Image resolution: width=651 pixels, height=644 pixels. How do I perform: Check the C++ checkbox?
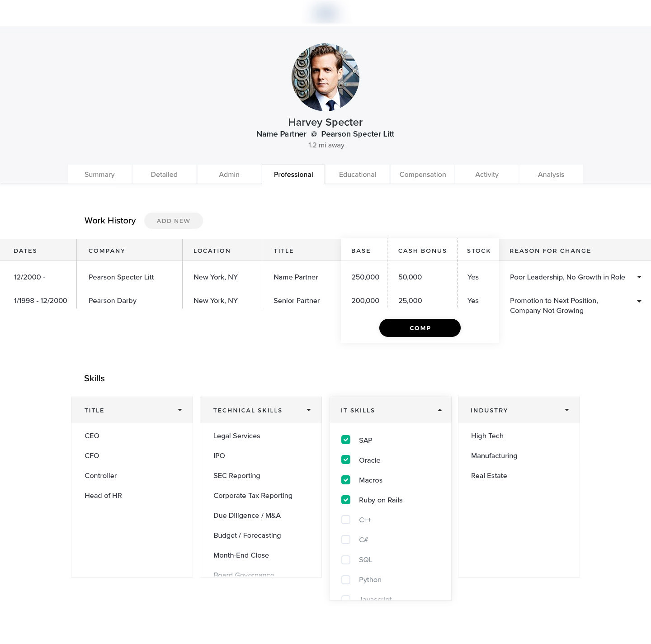346,520
